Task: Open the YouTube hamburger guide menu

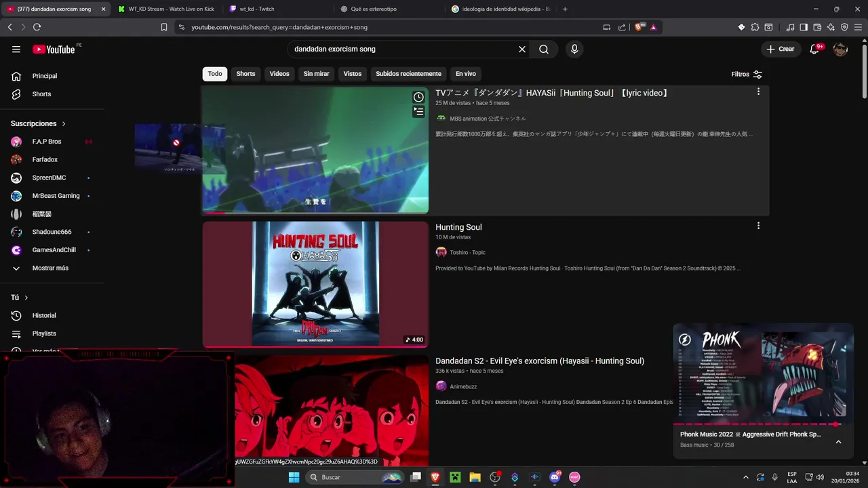Action: click(x=16, y=49)
